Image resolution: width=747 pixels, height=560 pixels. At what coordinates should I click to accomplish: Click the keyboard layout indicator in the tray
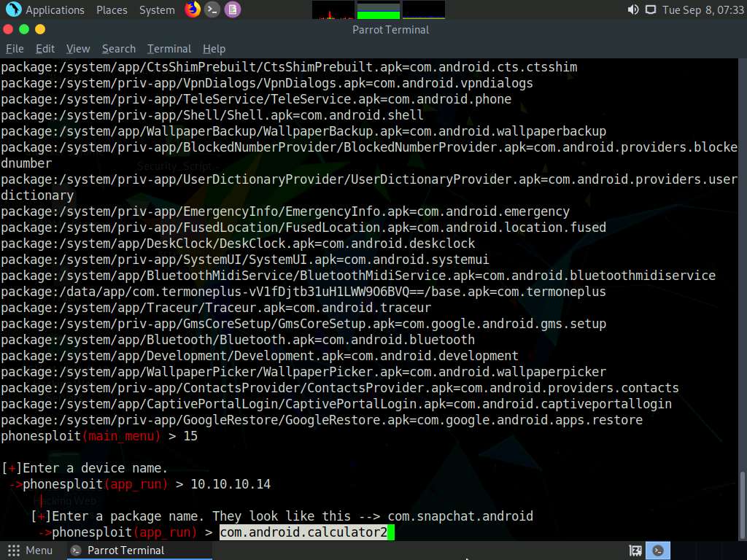[x=634, y=551]
